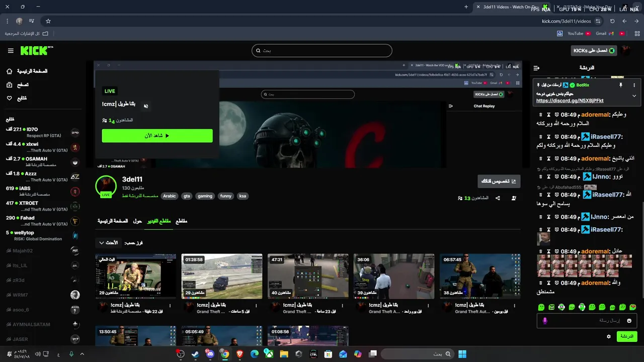Screen dimensions: 644x362
Task: Bookmark this page with the star icon
Action: [48, 21]
